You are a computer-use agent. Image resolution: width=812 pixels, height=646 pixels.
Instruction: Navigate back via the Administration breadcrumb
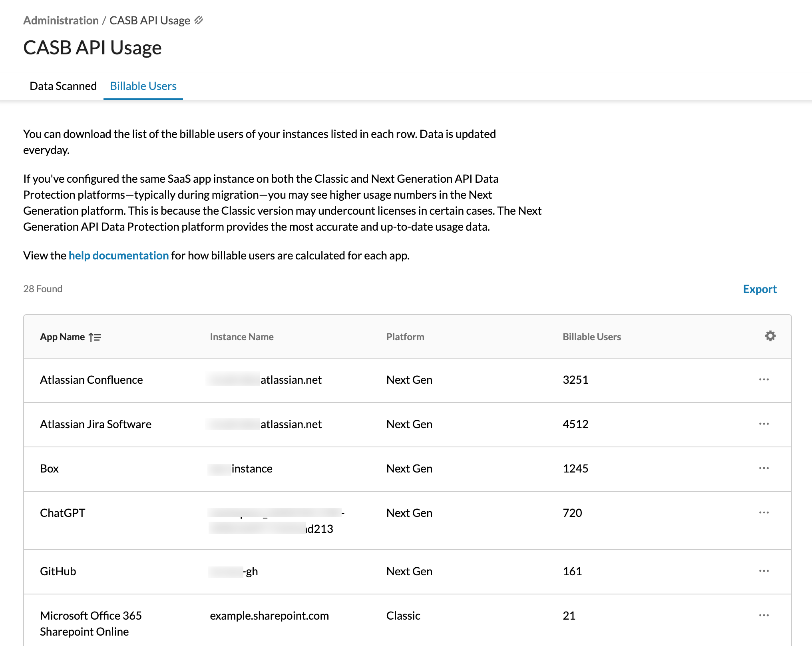click(60, 20)
